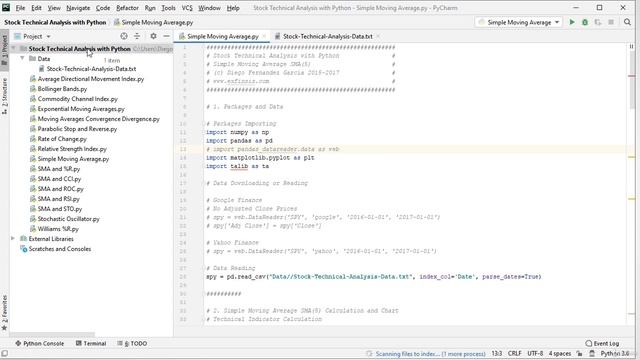The height and width of the screenshot is (360, 640).
Task: Select Bollinger Bands.py file
Action: [x=62, y=89]
